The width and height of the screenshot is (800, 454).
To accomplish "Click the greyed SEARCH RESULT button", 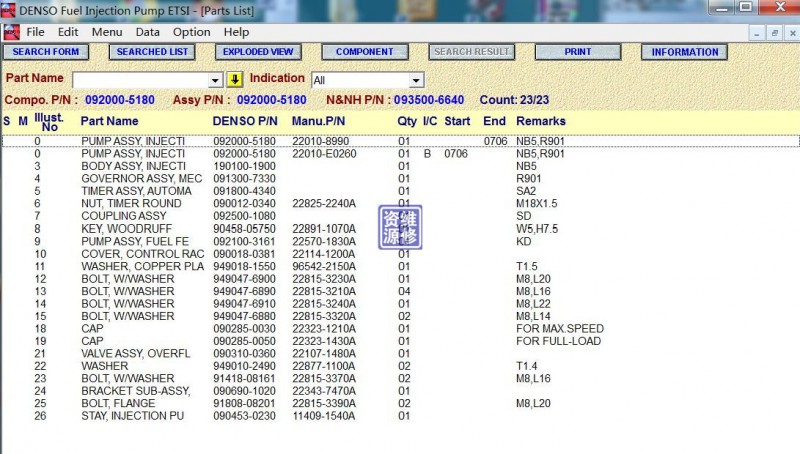I will (x=471, y=52).
